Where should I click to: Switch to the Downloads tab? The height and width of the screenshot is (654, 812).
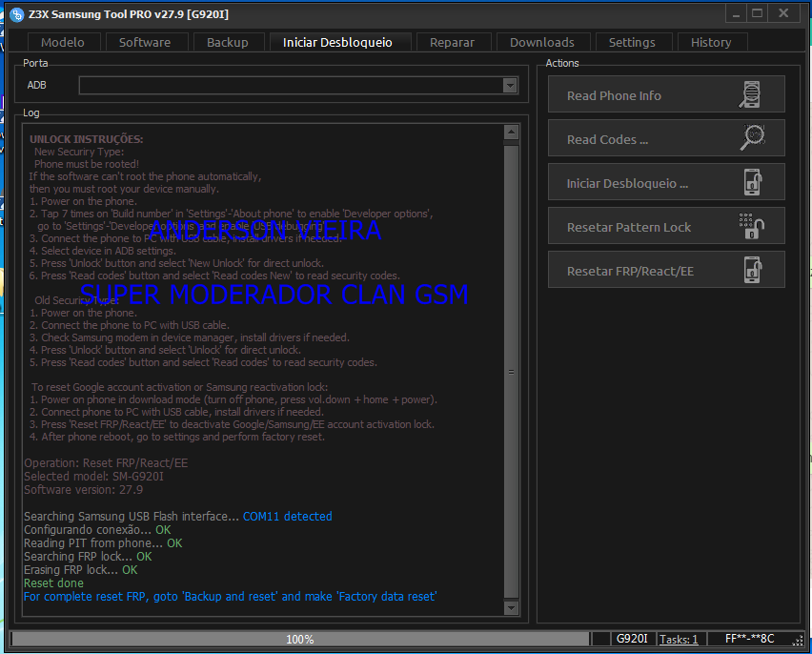542,43
